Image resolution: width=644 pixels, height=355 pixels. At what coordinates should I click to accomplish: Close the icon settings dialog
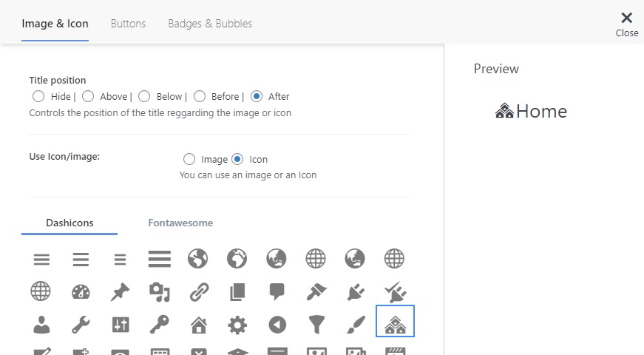coord(627,24)
